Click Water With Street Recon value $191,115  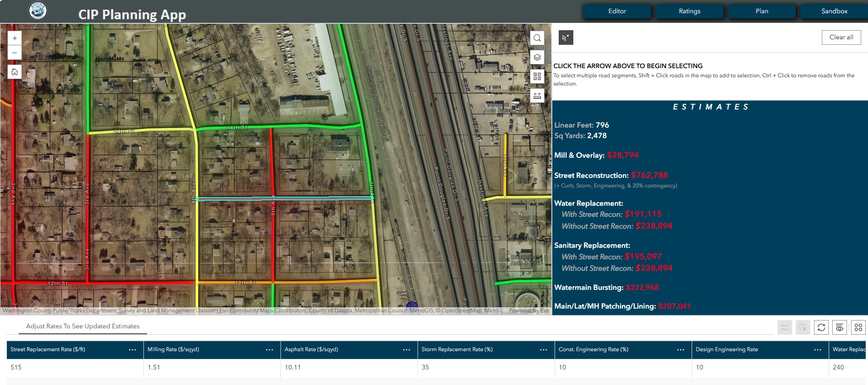pyautogui.click(x=643, y=214)
